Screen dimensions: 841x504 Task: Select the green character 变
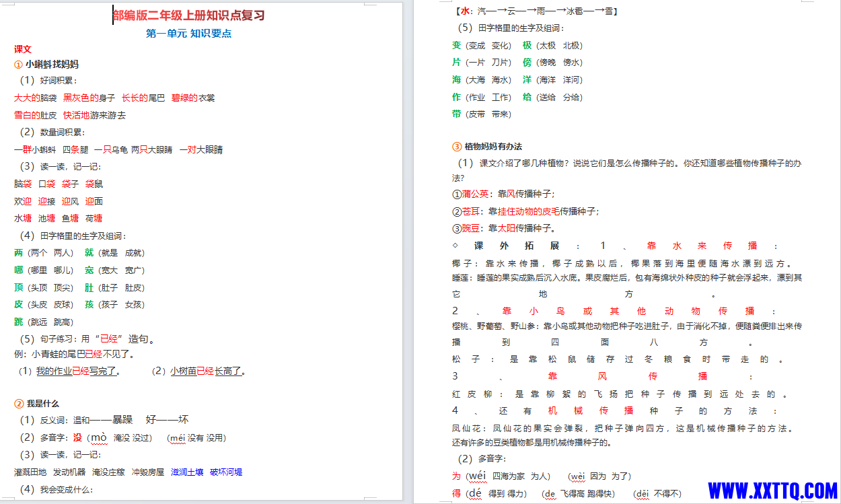[457, 46]
